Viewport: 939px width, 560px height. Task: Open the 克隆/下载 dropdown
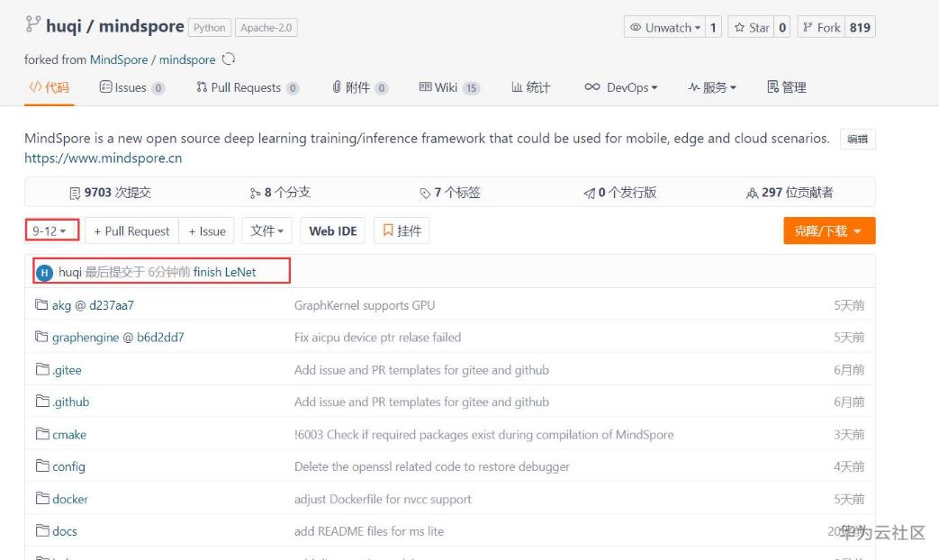[829, 230]
